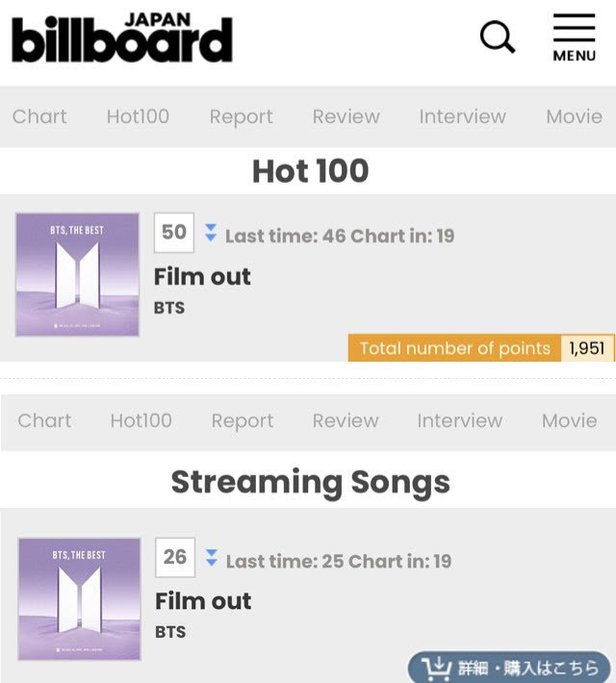The width and height of the screenshot is (616, 683).
Task: Click the Film out title under Hot 100
Action: coord(202,277)
